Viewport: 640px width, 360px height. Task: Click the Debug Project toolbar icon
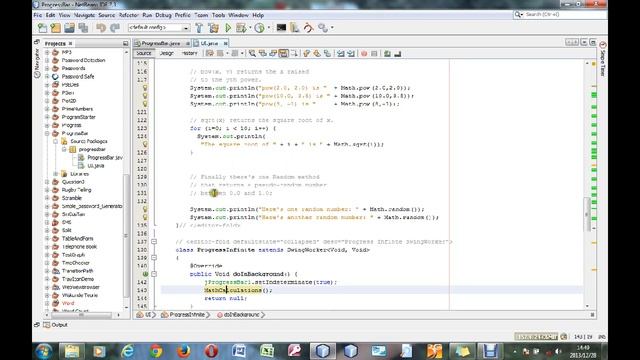tap(241, 28)
